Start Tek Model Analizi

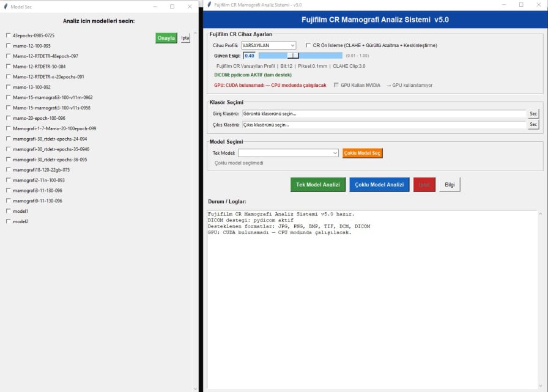coord(317,185)
